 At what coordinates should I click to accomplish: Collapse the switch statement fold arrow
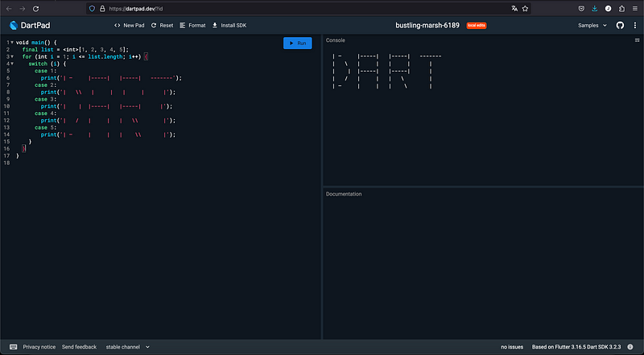[12, 64]
